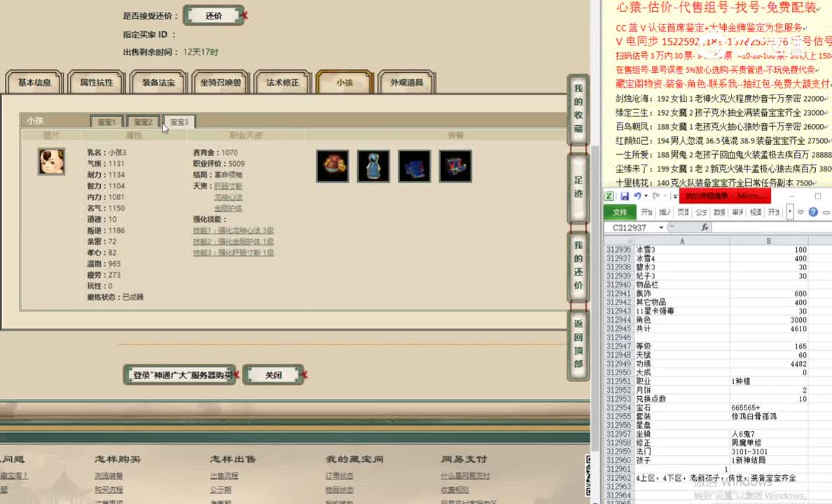This screenshot has width=832, height=504.
Task: Open the 装备法宝 tab
Action: click(x=158, y=81)
